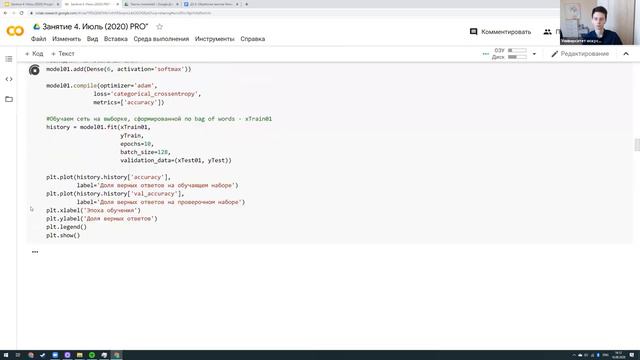The height and width of the screenshot is (360, 640).
Task: Open the Редактирование mode button
Action: coord(580,54)
